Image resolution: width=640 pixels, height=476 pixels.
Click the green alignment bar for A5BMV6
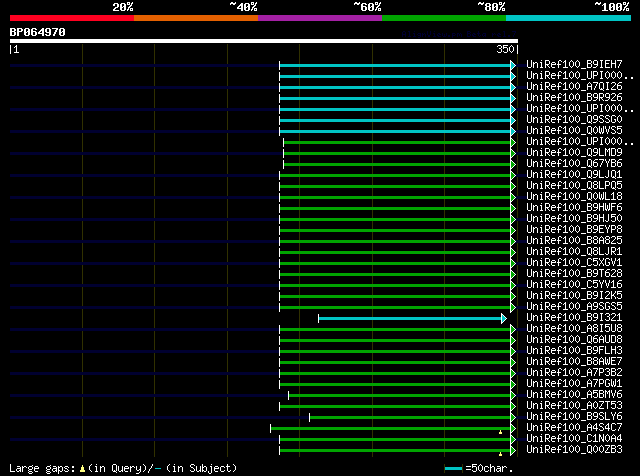[400, 396]
